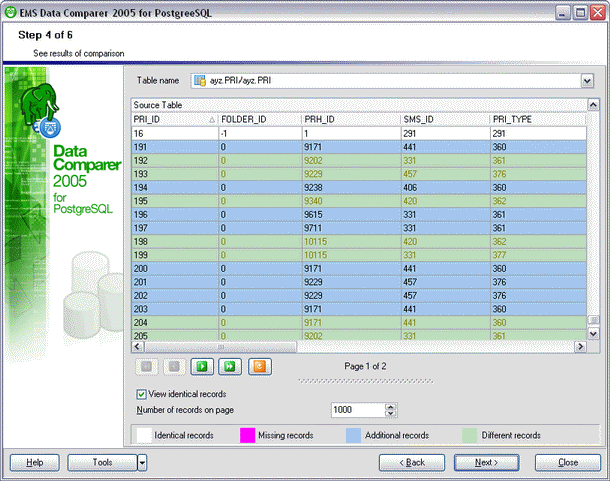This screenshot has width=610, height=481.
Task: Jump to the last page green double-arrow
Action: [230, 367]
